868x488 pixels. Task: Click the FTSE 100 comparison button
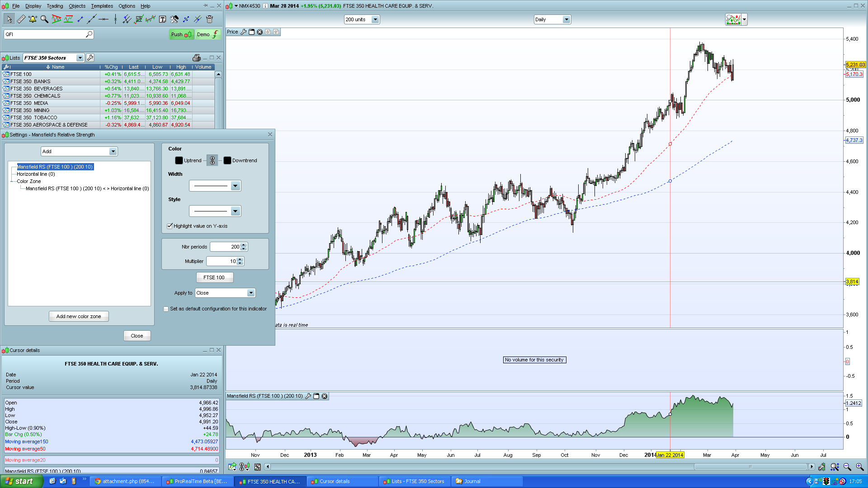(x=214, y=277)
